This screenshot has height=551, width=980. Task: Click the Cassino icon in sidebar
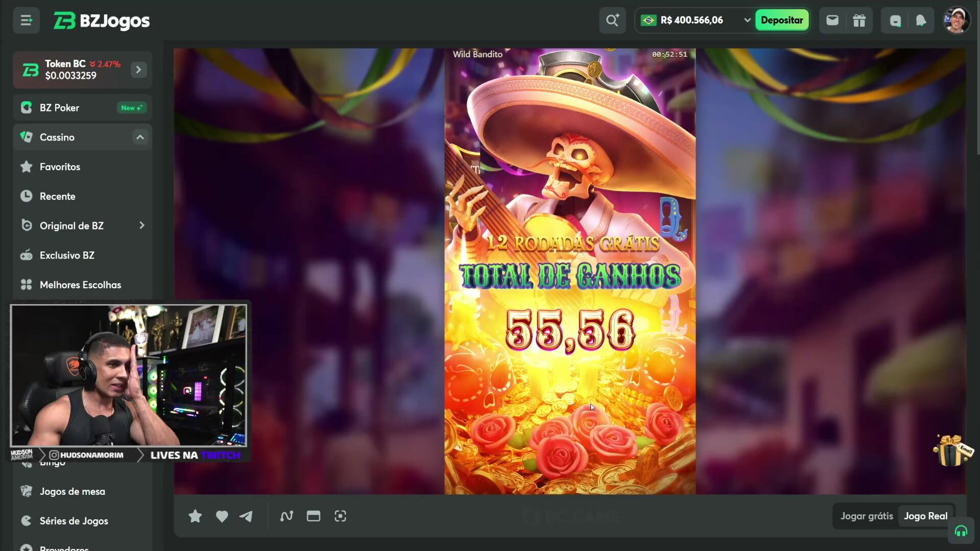(27, 137)
